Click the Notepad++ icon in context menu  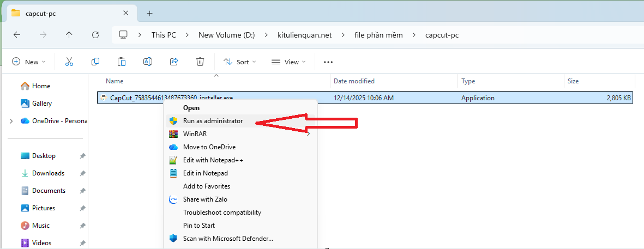coord(173,160)
